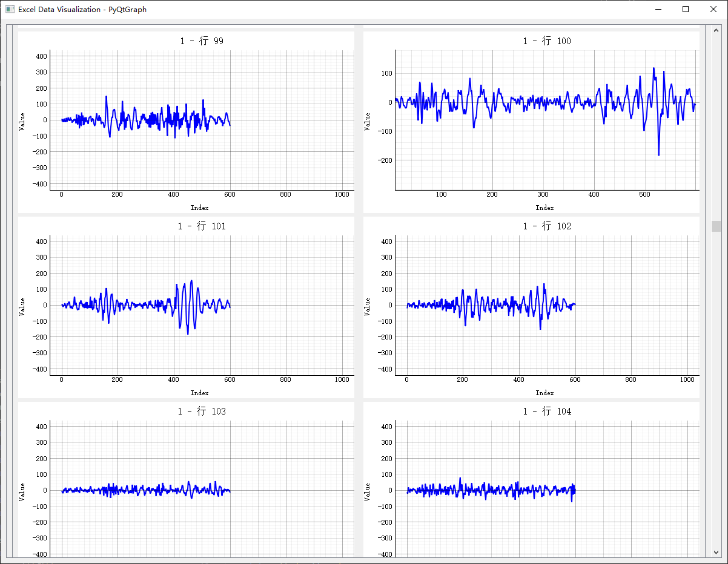Viewport: 728px width, 564px height.
Task: Maximize the Excel Data Visualization window
Action: click(x=686, y=9)
